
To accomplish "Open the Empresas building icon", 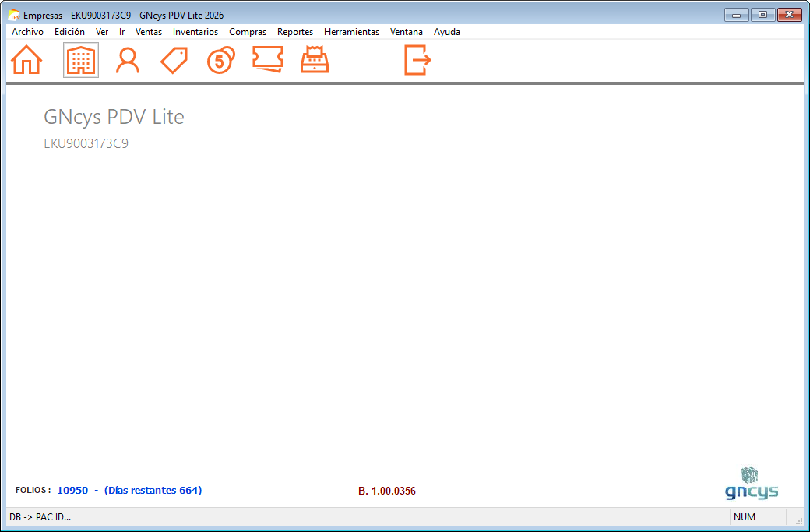I will pyautogui.click(x=81, y=61).
